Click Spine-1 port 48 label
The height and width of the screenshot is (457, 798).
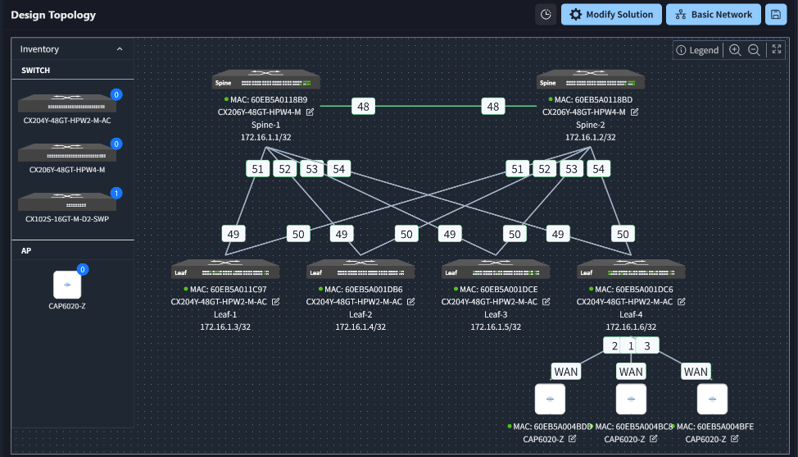coord(363,106)
